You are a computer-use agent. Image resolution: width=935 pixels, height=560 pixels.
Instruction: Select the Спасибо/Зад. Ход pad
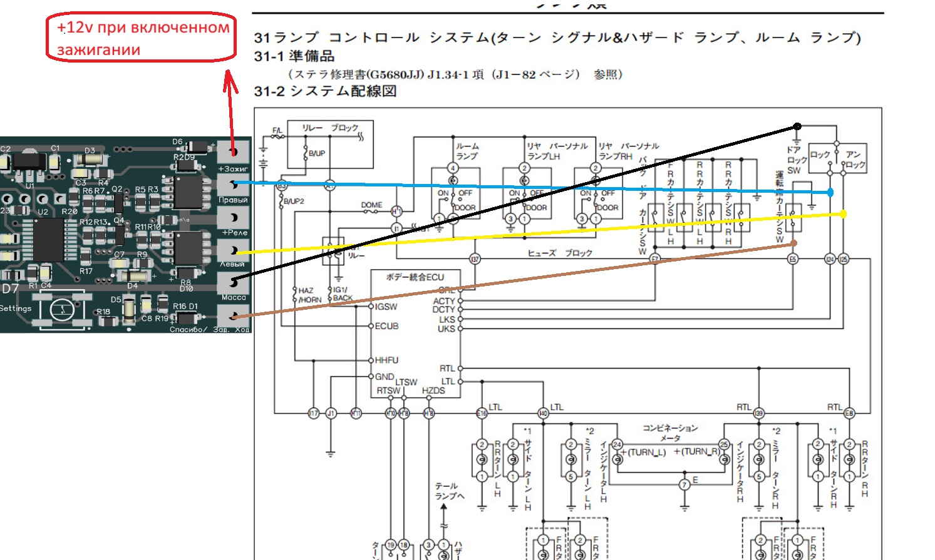(233, 315)
